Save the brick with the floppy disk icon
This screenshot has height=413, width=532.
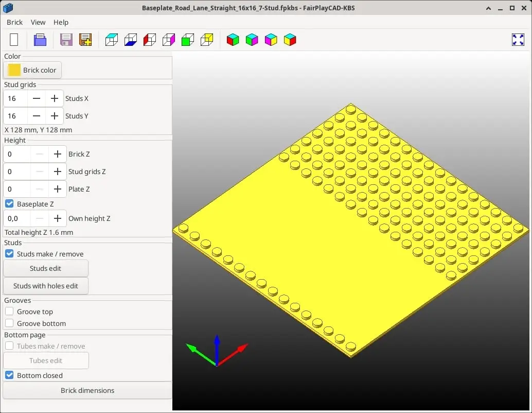(66, 40)
